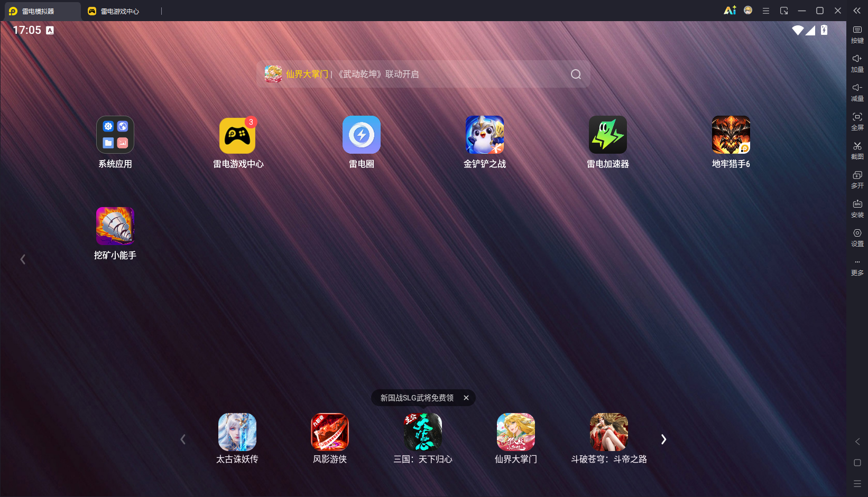Launch the 地牢猎手6 game icon
The image size is (868, 497).
731,135
